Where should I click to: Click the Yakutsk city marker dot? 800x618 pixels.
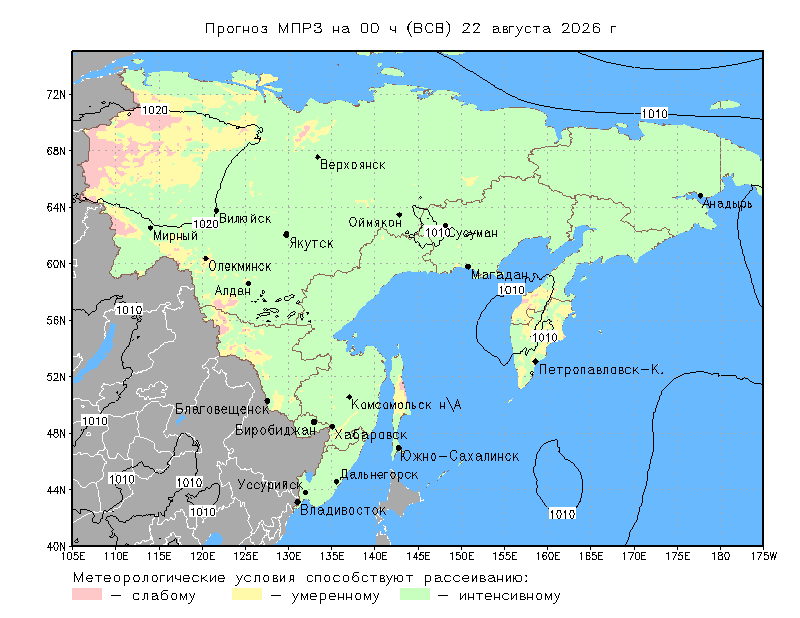click(286, 235)
